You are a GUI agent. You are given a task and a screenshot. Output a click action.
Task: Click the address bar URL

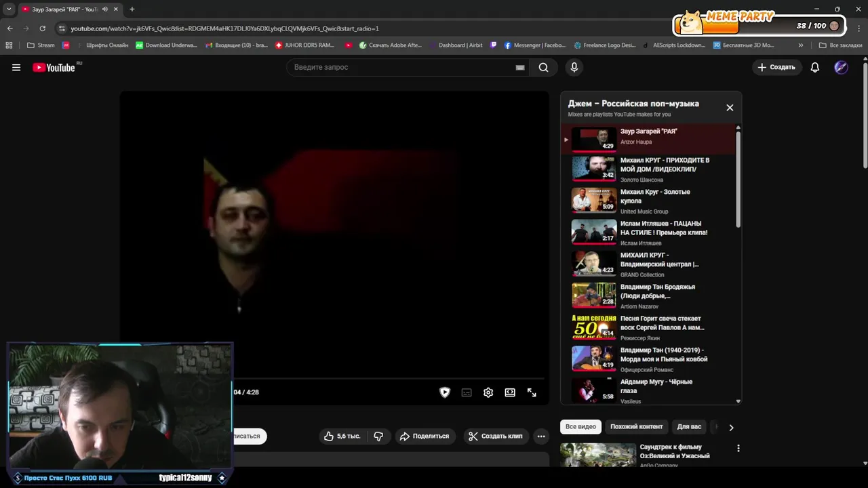tap(224, 28)
